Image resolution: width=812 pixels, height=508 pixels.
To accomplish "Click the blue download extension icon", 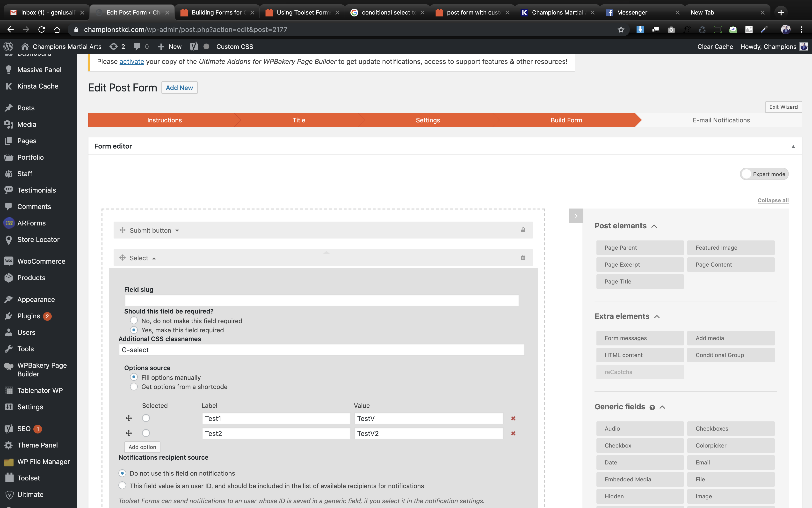I will pyautogui.click(x=640, y=30).
